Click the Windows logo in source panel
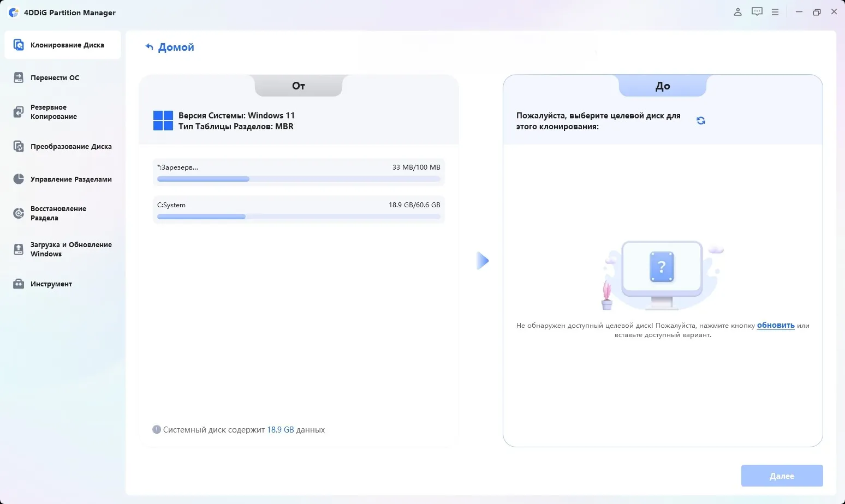 163,121
